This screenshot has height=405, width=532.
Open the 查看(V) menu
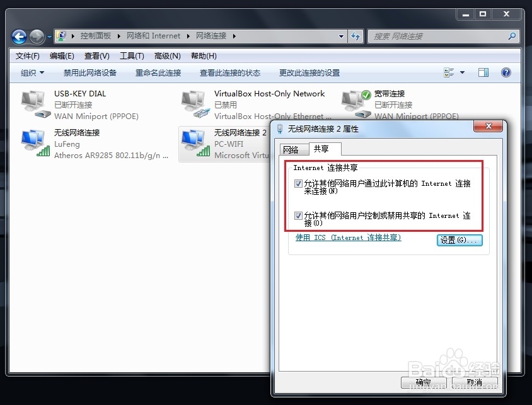click(96, 56)
